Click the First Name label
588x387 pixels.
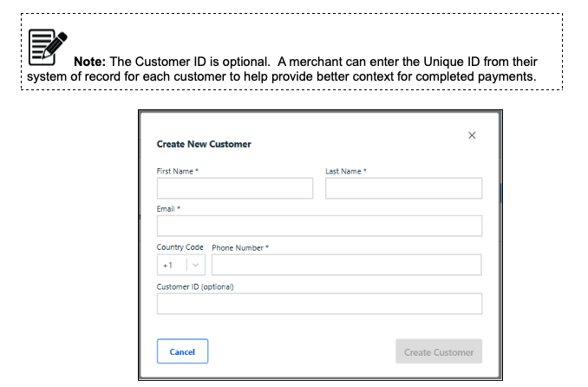[x=178, y=171]
